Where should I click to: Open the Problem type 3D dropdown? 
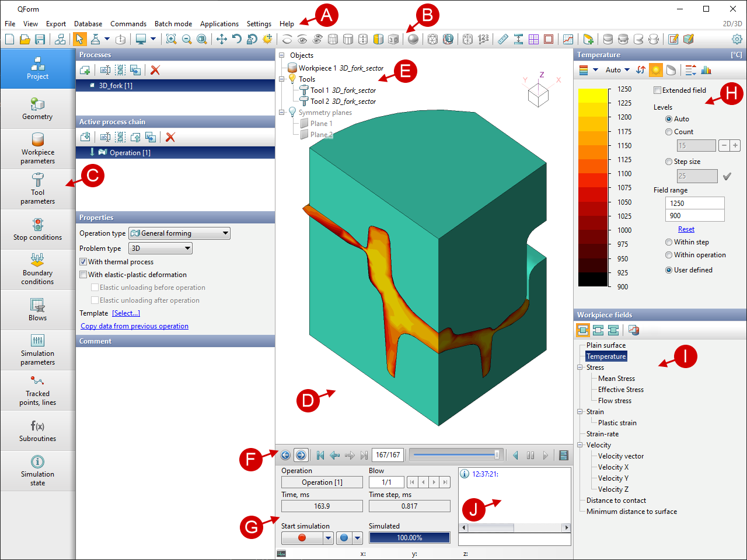pyautogui.click(x=160, y=249)
